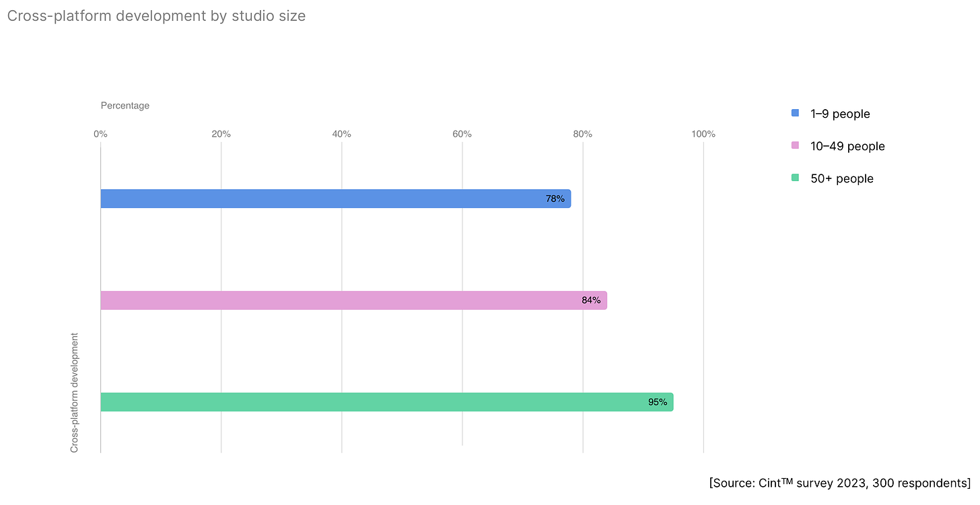Select the 40% axis tick label

[x=342, y=134]
